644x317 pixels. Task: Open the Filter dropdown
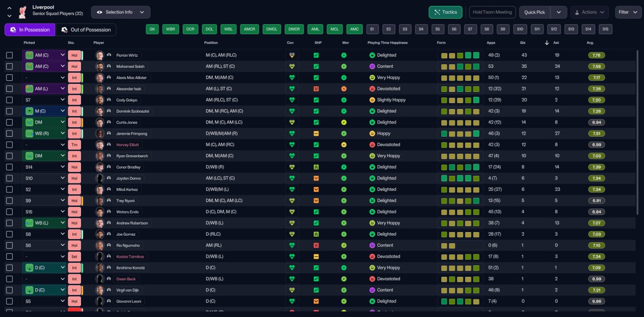(627, 12)
